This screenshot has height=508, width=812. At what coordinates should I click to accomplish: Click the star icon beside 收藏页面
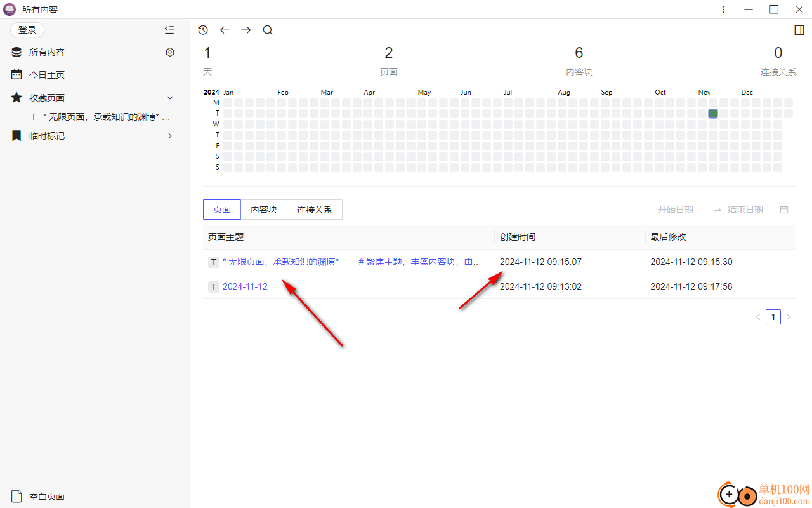[16, 97]
